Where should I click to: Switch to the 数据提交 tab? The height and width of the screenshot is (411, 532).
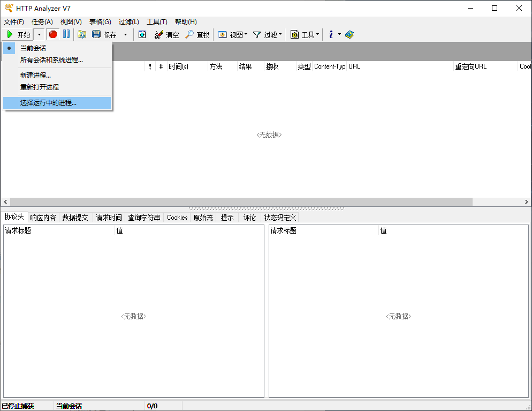point(75,218)
